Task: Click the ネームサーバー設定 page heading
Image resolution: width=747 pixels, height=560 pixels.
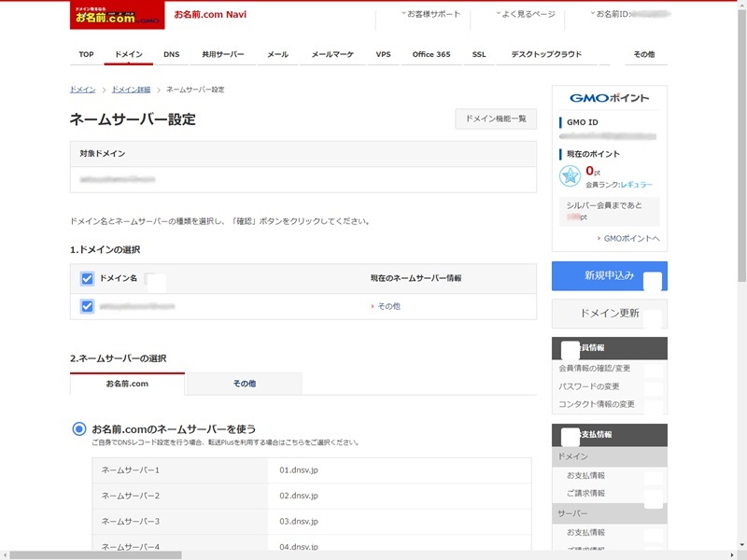Action: 133,119
